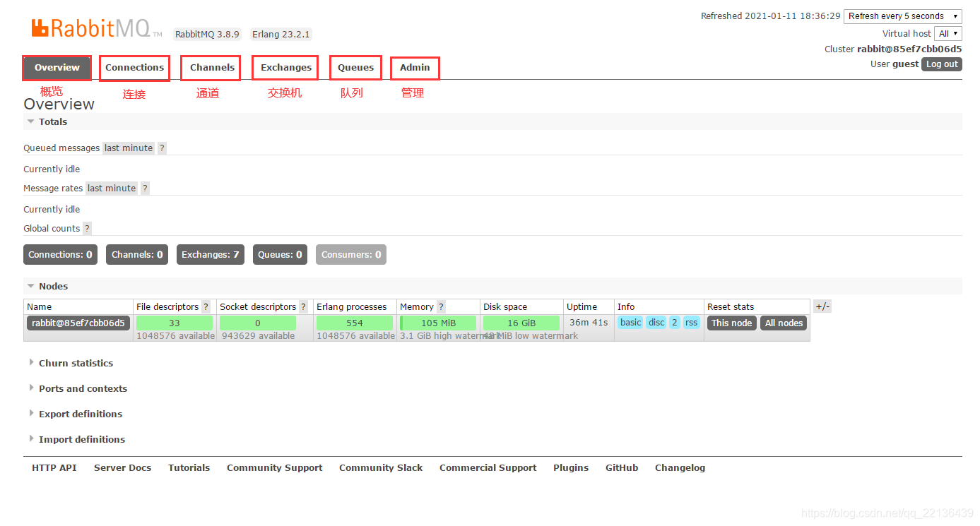Image resolution: width=980 pixels, height=526 pixels.
Task: Click the Erlang 23.2.1 version label
Action: (281, 35)
